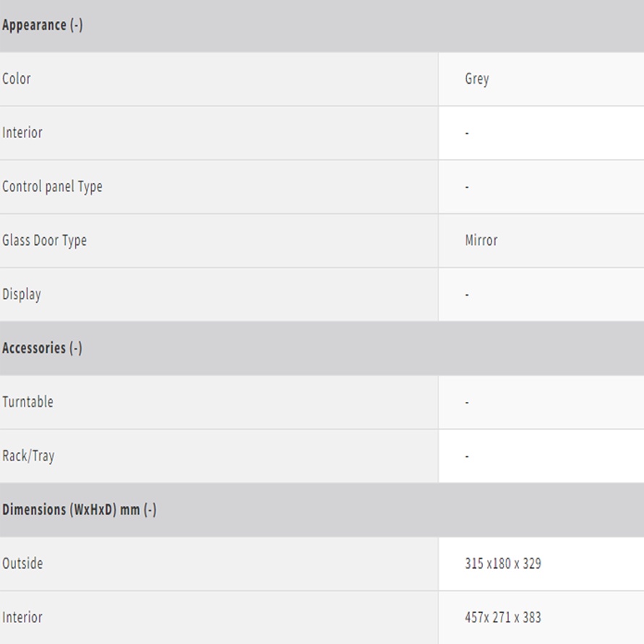Click the dash value beside Display
This screenshot has height=644, width=644.
[x=467, y=295]
